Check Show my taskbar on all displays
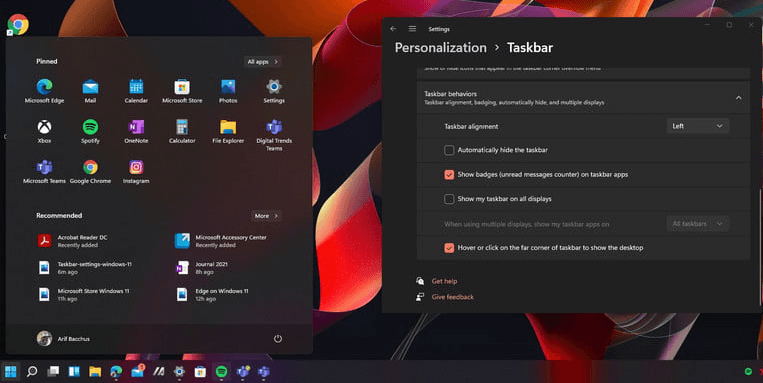 coord(449,199)
